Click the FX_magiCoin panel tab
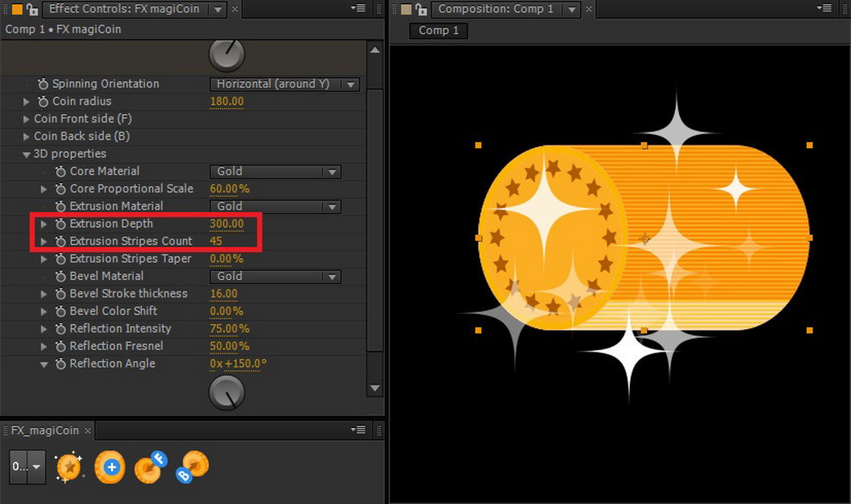The width and height of the screenshot is (851, 504). coord(45,430)
